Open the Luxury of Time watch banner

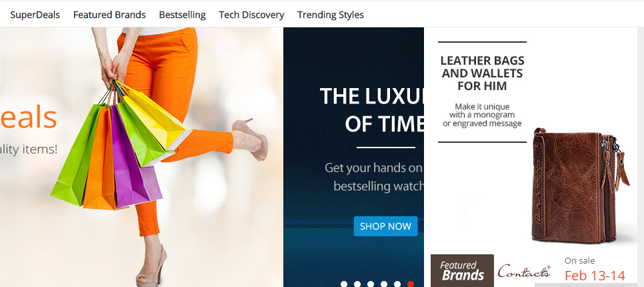[353, 157]
